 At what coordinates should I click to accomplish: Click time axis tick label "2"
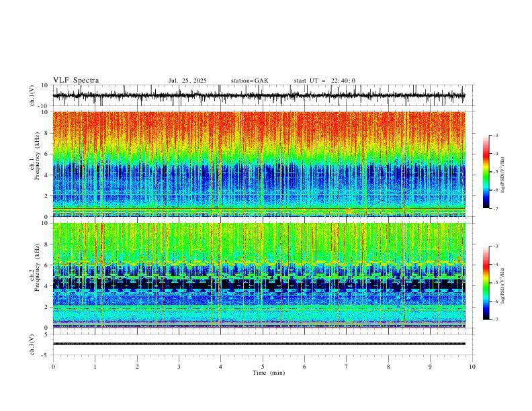[x=137, y=367]
